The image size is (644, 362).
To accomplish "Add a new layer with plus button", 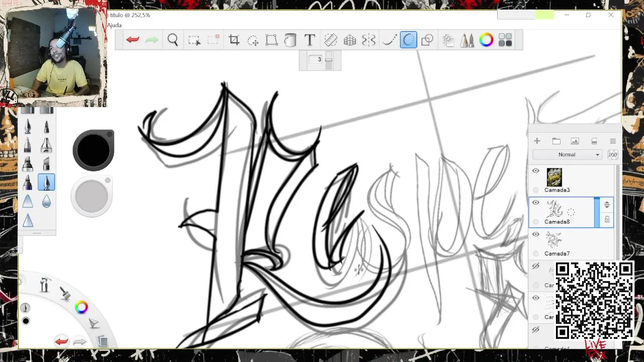I will [537, 141].
